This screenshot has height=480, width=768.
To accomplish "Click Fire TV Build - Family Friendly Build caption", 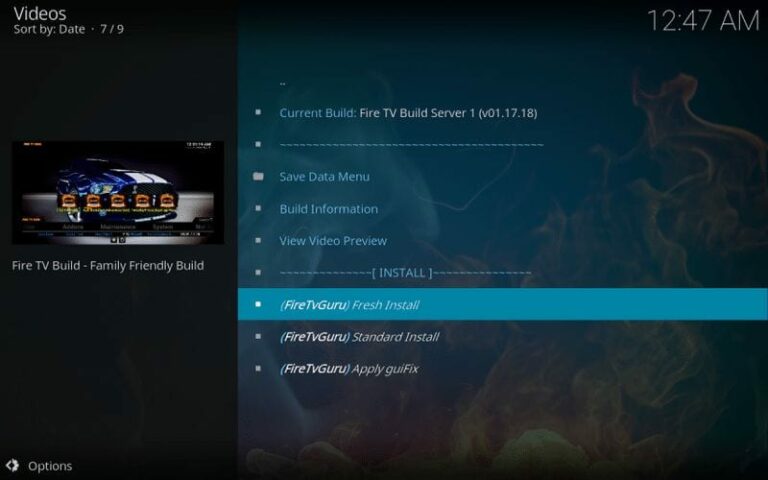I will pyautogui.click(x=108, y=265).
